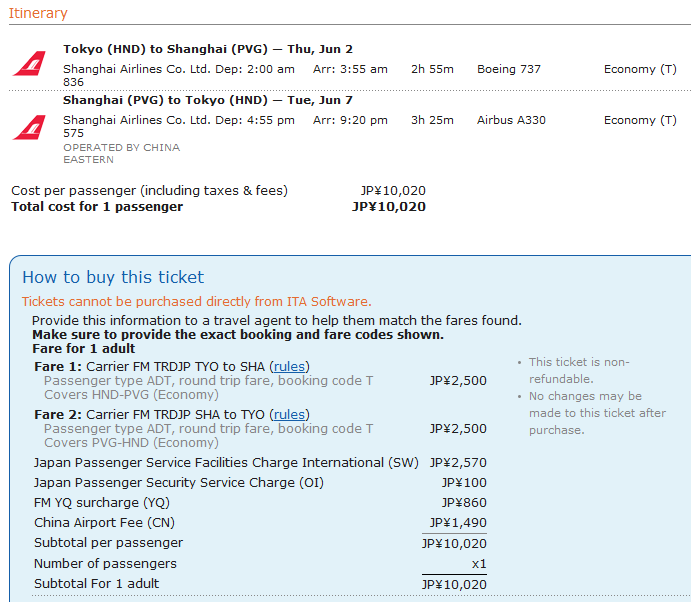Viewport: 691px width, 602px height.
Task: Click the How to buy this ticket heading
Action: point(113,277)
